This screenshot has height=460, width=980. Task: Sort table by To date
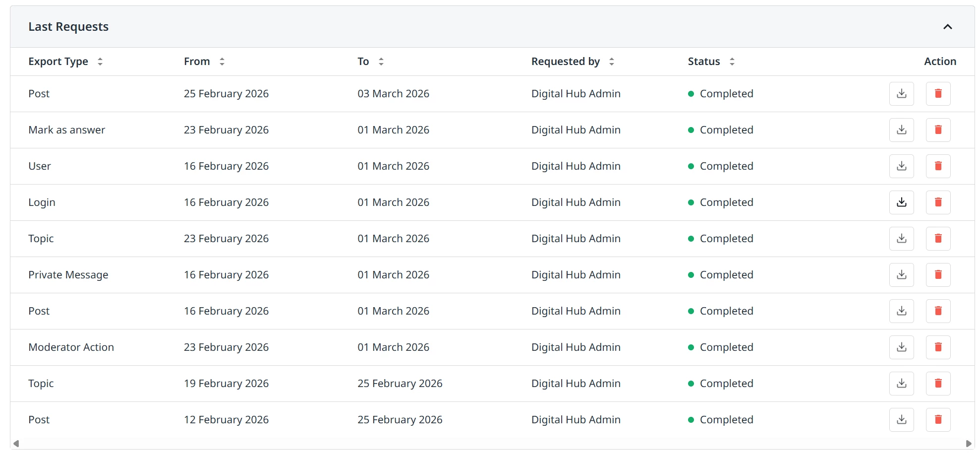pyautogui.click(x=381, y=62)
